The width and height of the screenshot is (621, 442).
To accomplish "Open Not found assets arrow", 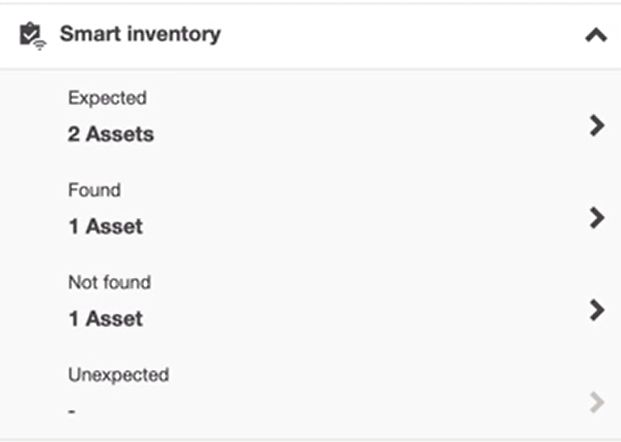I will (x=597, y=310).
